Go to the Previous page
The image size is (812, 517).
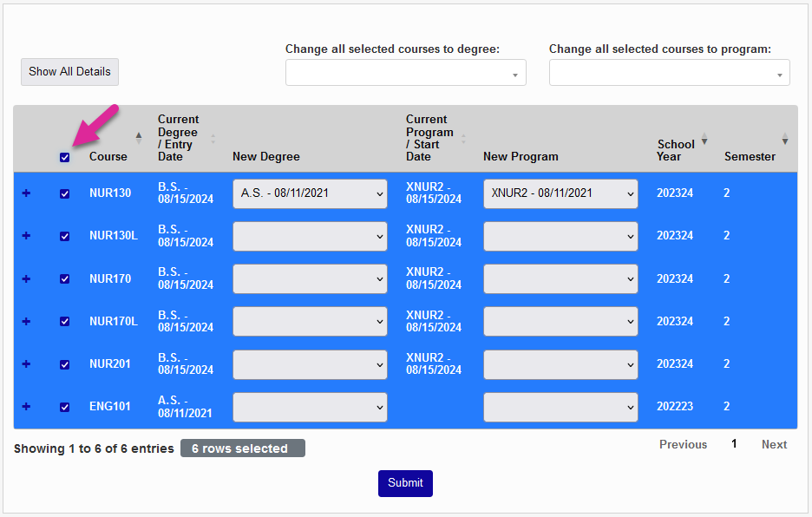click(x=683, y=443)
